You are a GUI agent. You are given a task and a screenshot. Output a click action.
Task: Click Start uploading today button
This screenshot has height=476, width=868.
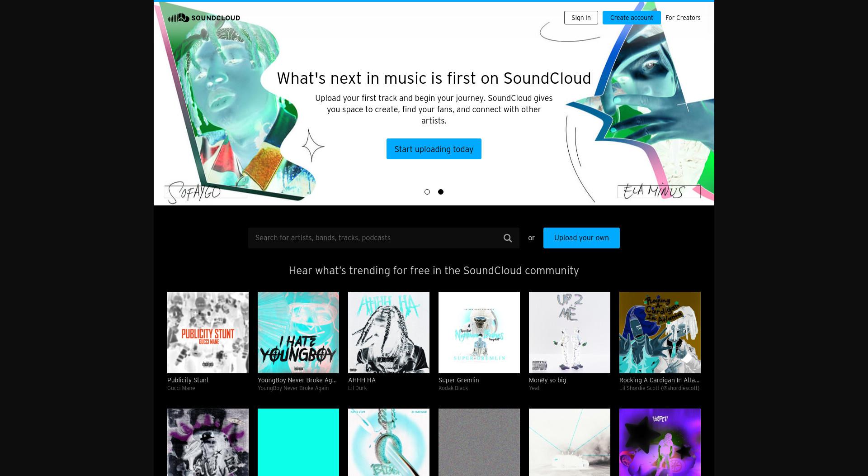(x=434, y=149)
